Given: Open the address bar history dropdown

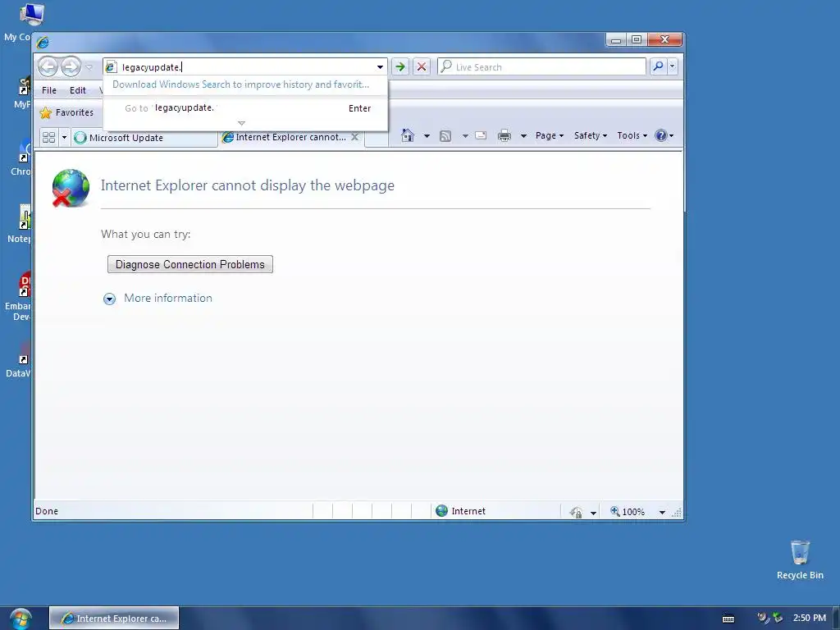Looking at the screenshot, I should [x=380, y=67].
